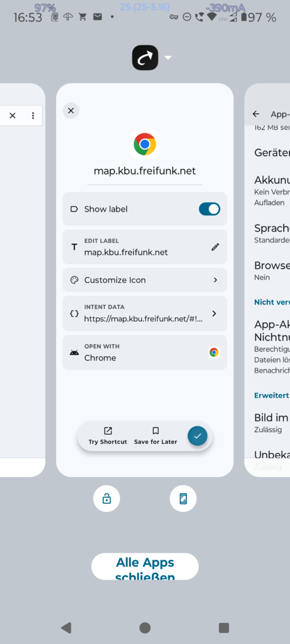Open the Customize Icon chevron
This screenshot has height=644, width=290.
click(x=215, y=280)
